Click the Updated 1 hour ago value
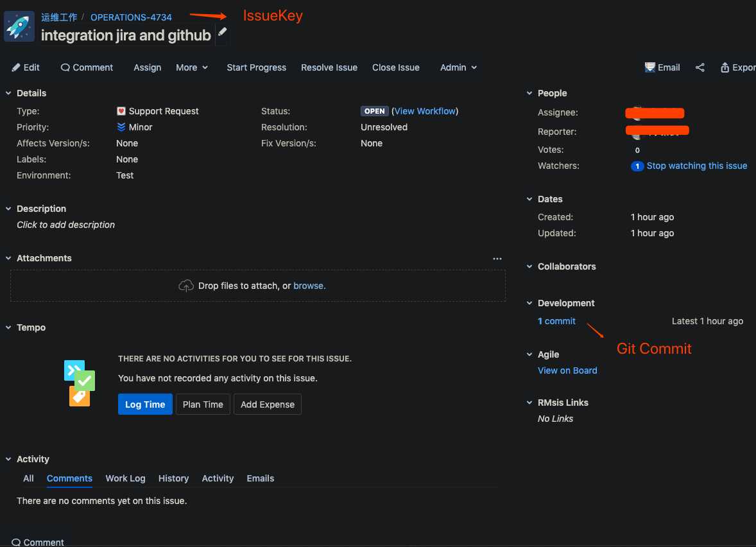The height and width of the screenshot is (547, 756). [x=652, y=234]
